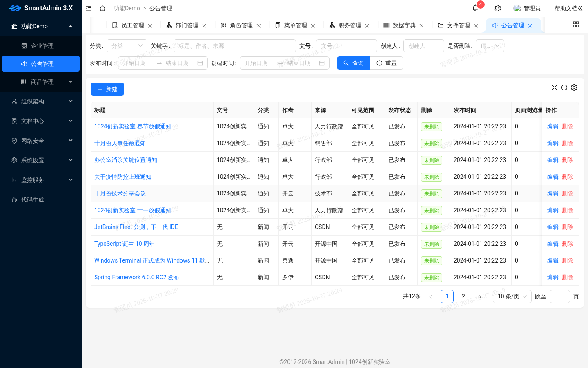588x368 pixels.
Task: Close the 数据字典 tab
Action: click(422, 26)
